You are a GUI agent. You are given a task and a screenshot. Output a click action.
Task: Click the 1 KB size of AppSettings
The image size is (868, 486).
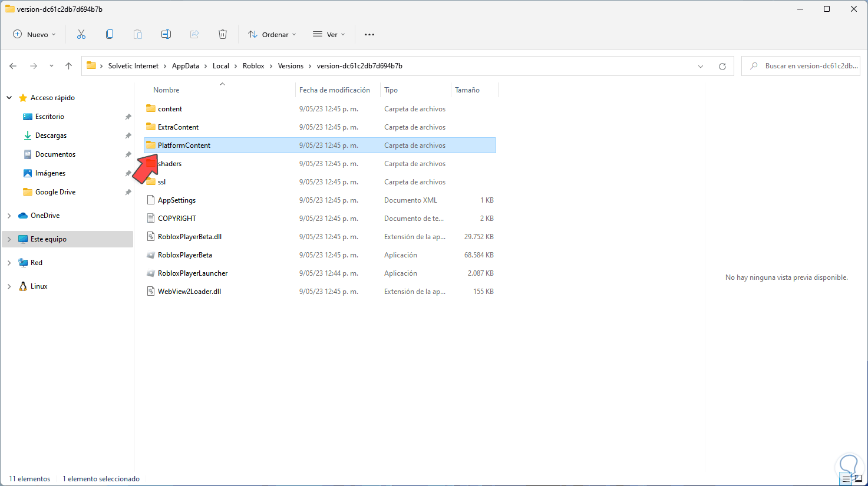(x=487, y=200)
